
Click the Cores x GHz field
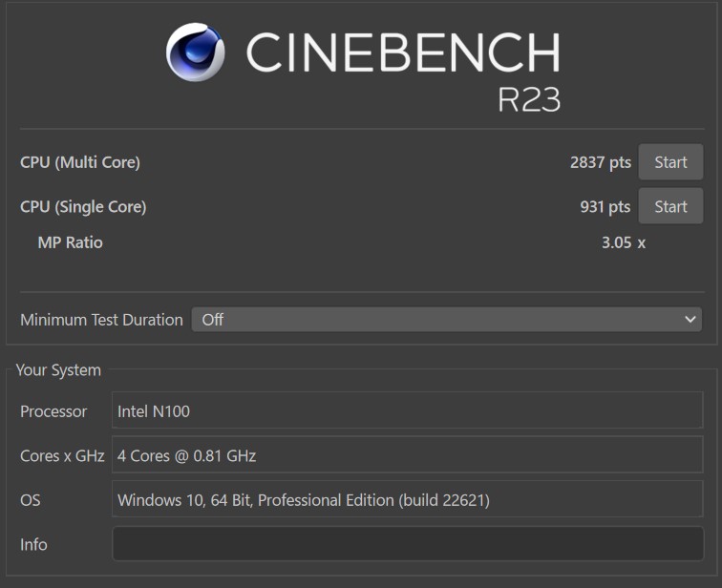[x=408, y=455]
